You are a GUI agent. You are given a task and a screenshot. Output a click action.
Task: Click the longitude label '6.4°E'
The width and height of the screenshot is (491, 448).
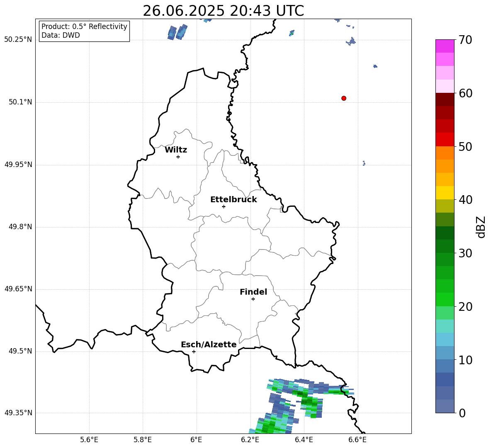tap(304, 440)
